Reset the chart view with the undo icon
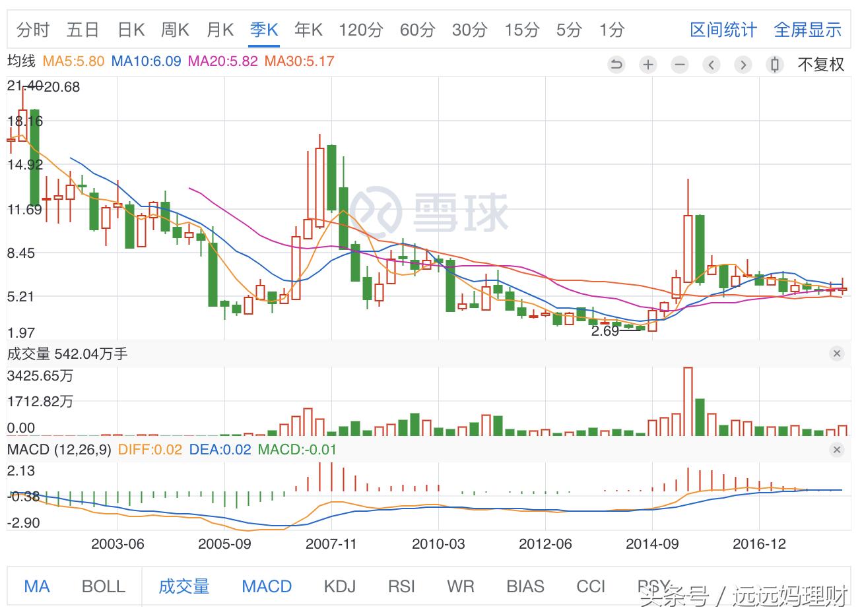 [x=616, y=64]
